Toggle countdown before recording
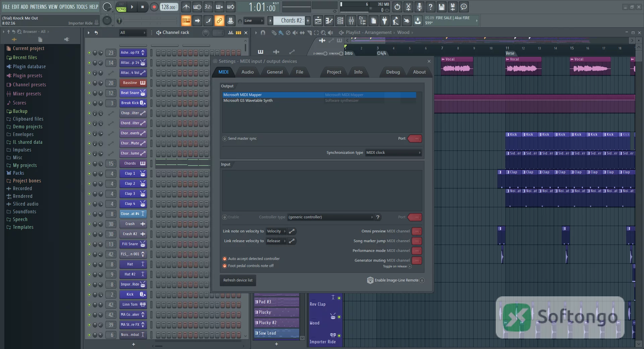The width and height of the screenshot is (644, 349). click(208, 7)
